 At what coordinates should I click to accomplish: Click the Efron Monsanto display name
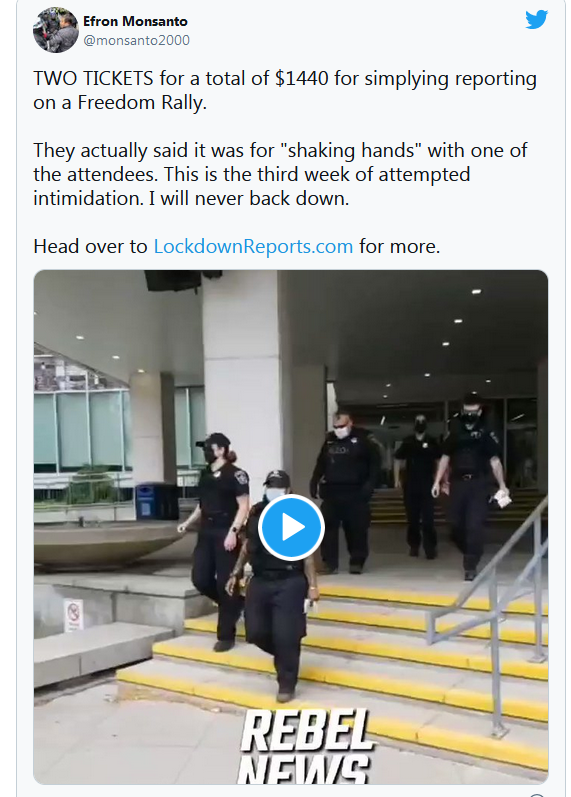pos(135,21)
